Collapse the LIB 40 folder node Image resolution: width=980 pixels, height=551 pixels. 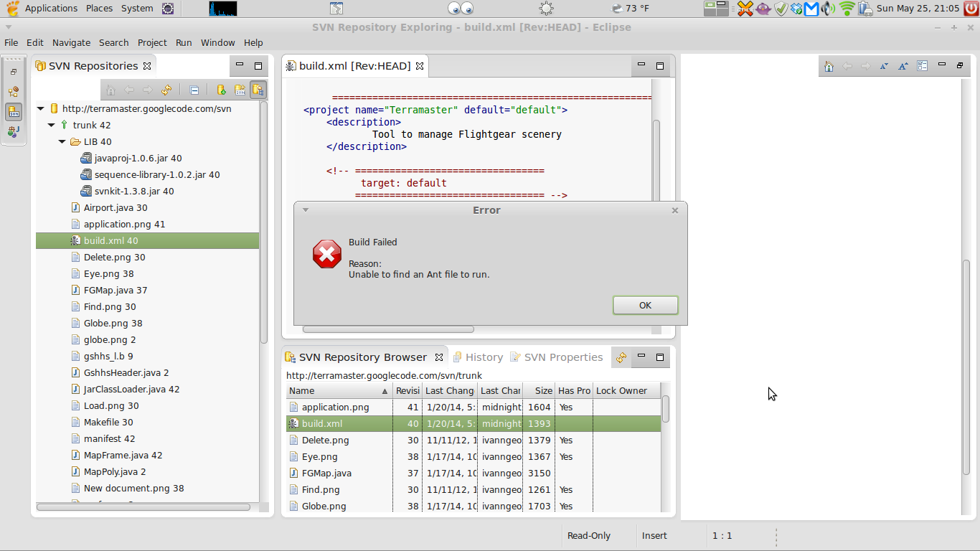(x=62, y=141)
